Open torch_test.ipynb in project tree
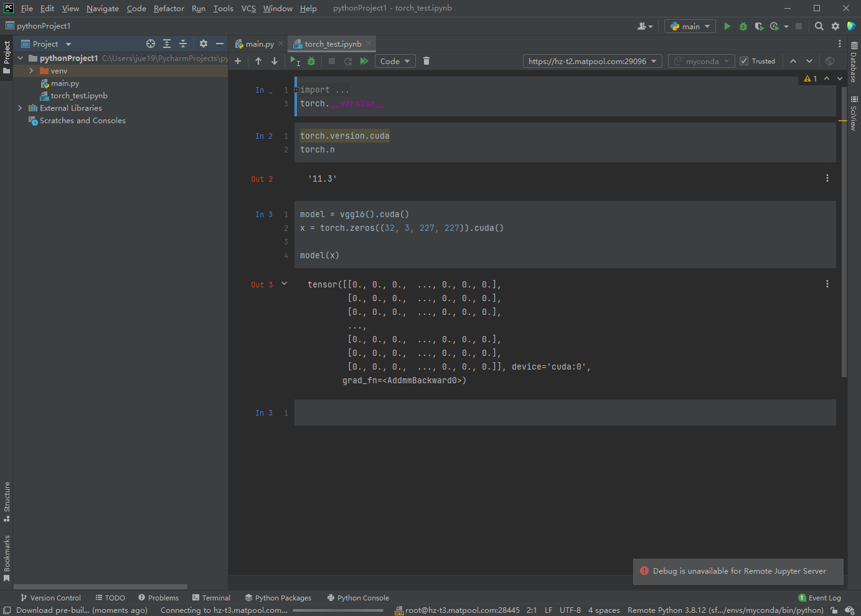Viewport: 861px width, 616px height. tap(73, 96)
